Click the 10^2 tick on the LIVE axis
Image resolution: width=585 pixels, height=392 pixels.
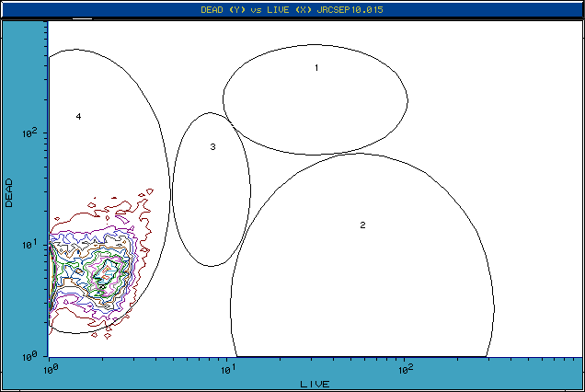coord(404,368)
